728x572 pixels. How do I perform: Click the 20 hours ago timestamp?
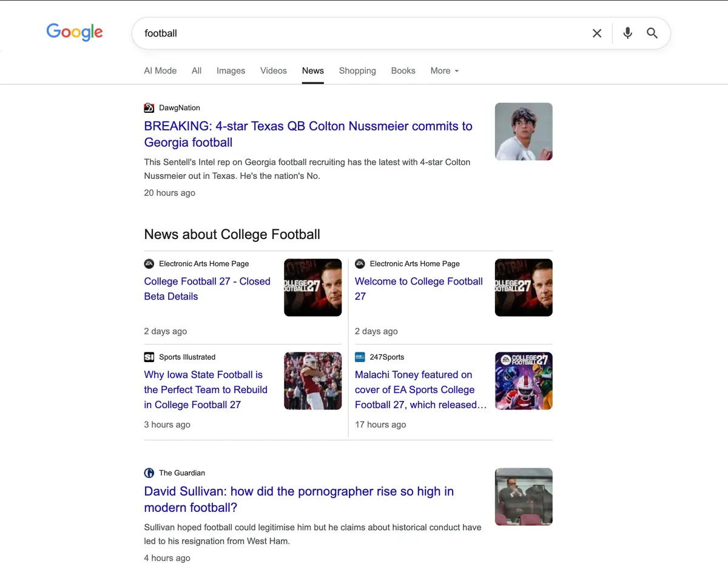click(x=170, y=193)
